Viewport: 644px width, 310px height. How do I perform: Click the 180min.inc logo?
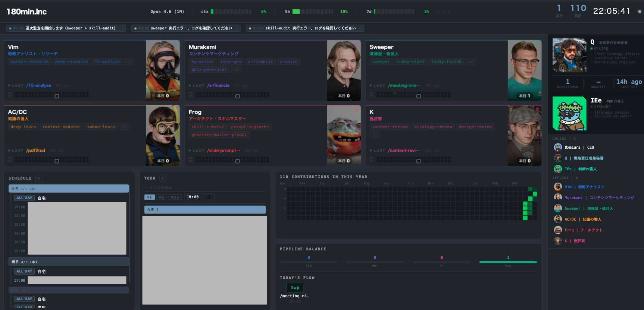[27, 12]
